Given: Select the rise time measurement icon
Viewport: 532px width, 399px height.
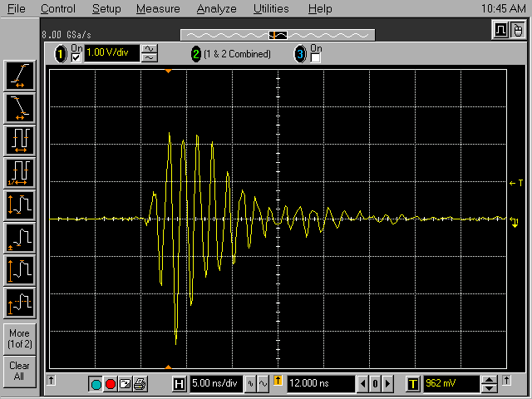Looking at the screenshot, I should pyautogui.click(x=20, y=76).
